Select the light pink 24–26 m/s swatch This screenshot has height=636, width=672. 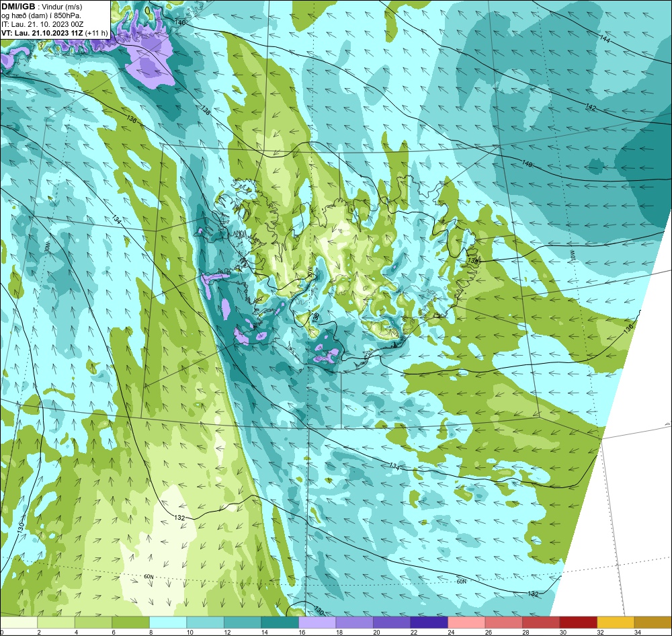(466, 622)
